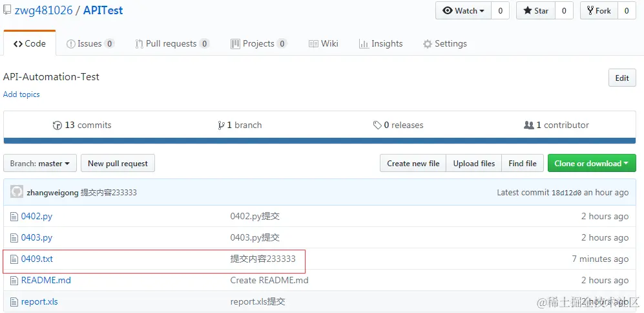Viewport: 644px width, 313px height.
Task: View the 0 releases page
Action: [398, 125]
